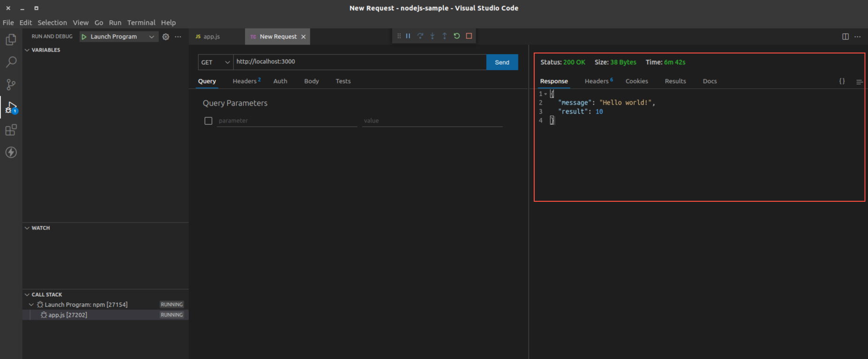Open Run and Debug more actions ellipsis
This screenshot has width=868, height=359.
178,37
